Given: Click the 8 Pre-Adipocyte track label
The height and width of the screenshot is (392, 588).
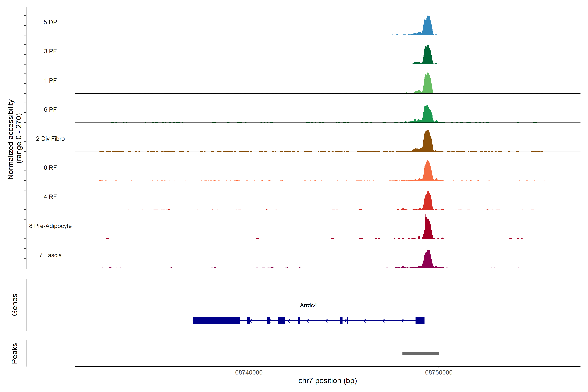Looking at the screenshot, I should click(x=50, y=226).
